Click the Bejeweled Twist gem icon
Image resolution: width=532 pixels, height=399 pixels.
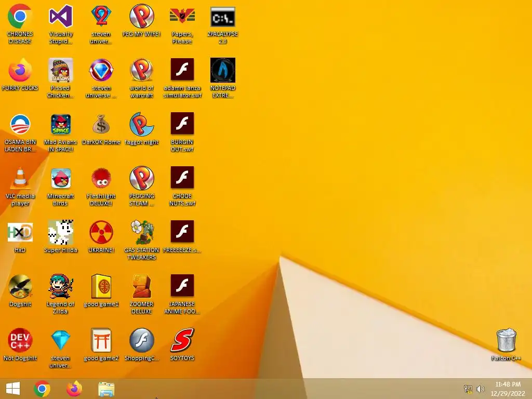(101, 70)
